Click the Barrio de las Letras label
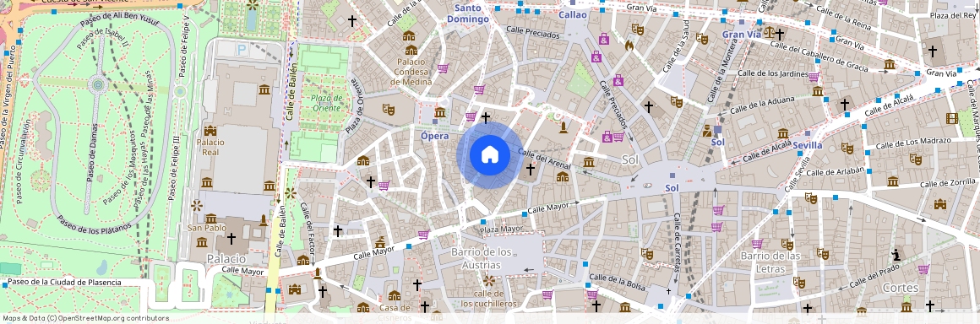 pyautogui.click(x=770, y=262)
